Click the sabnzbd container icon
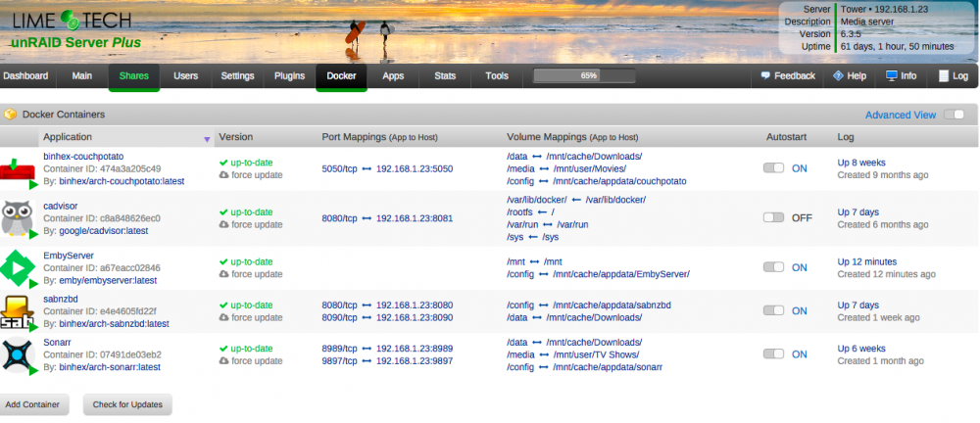 [17, 311]
